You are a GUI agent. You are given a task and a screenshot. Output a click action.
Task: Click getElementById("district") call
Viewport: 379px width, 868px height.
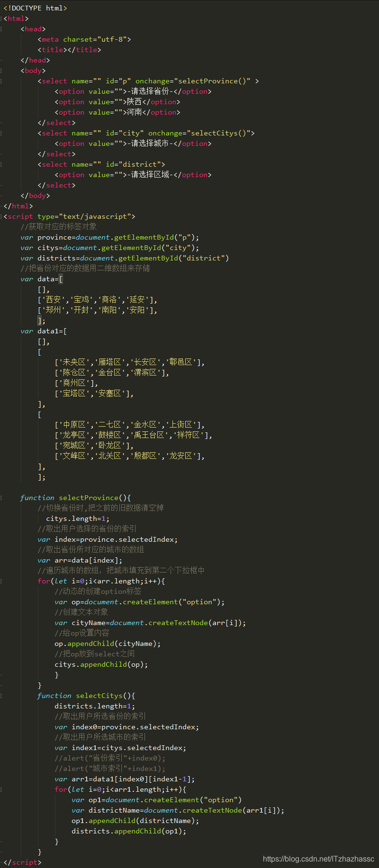point(174,258)
